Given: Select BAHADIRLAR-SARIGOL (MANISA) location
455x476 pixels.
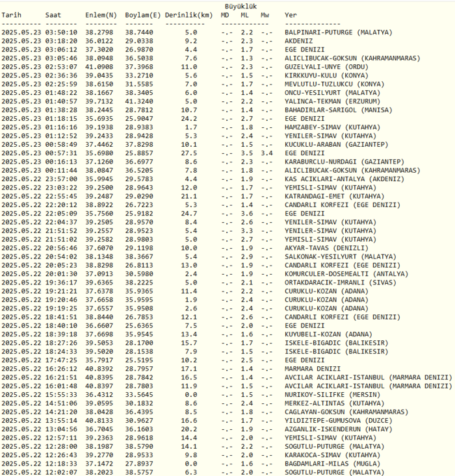Looking at the screenshot, I should tap(339, 110).
